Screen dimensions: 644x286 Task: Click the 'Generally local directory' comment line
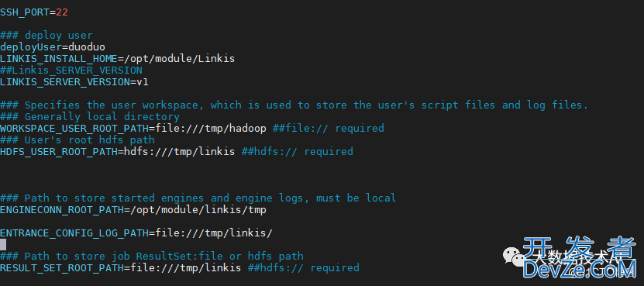[x=90, y=117]
